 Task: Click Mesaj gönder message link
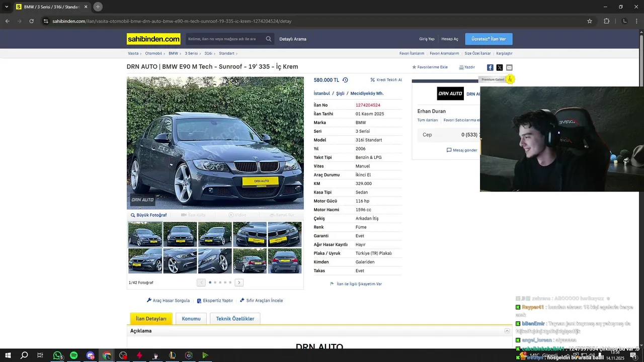[x=462, y=150]
